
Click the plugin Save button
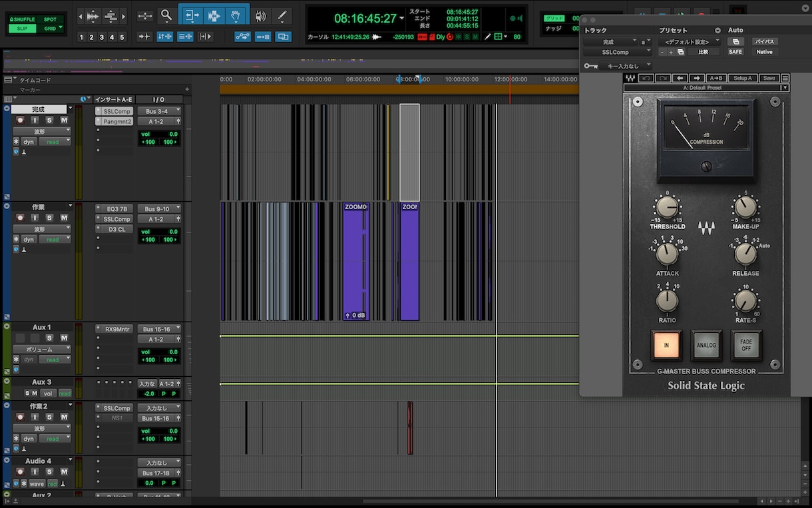point(769,79)
